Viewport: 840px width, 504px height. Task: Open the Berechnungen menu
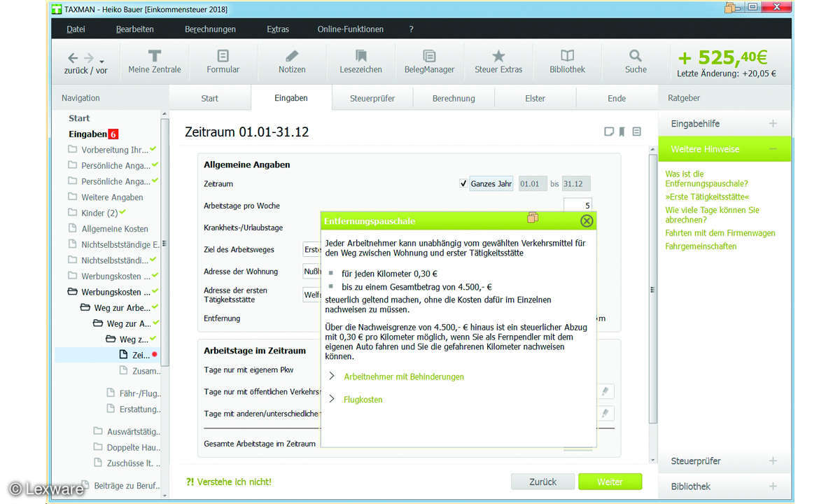[210, 29]
